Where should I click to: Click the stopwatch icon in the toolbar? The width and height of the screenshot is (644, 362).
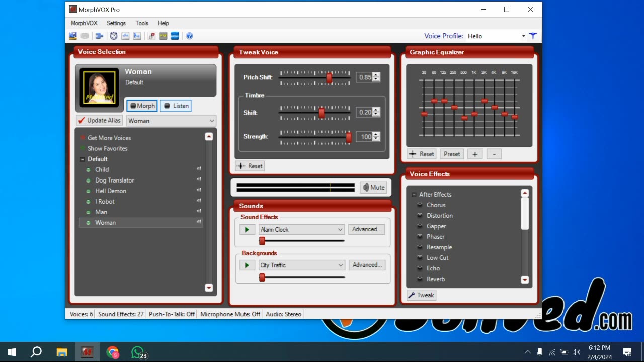pos(114,36)
